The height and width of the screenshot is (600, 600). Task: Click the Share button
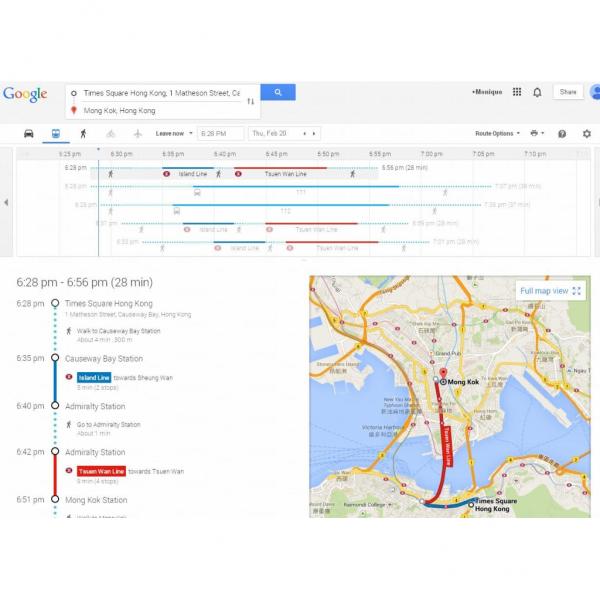pos(568,92)
